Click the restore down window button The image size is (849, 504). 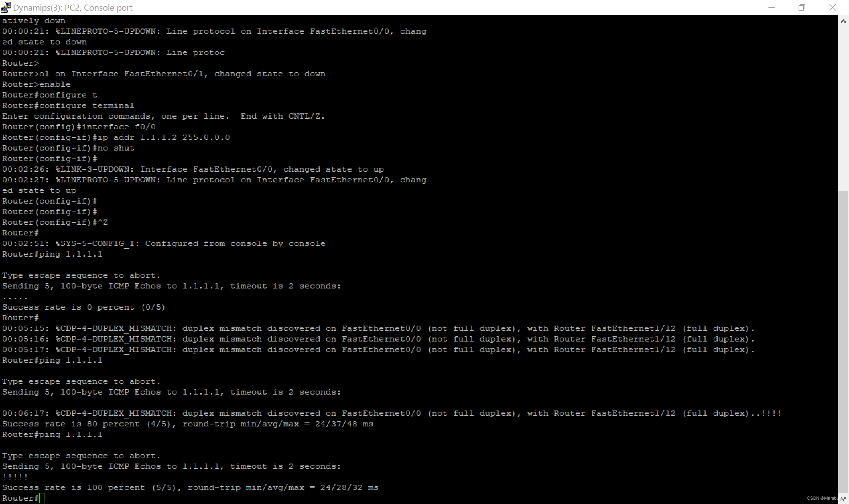coord(802,7)
